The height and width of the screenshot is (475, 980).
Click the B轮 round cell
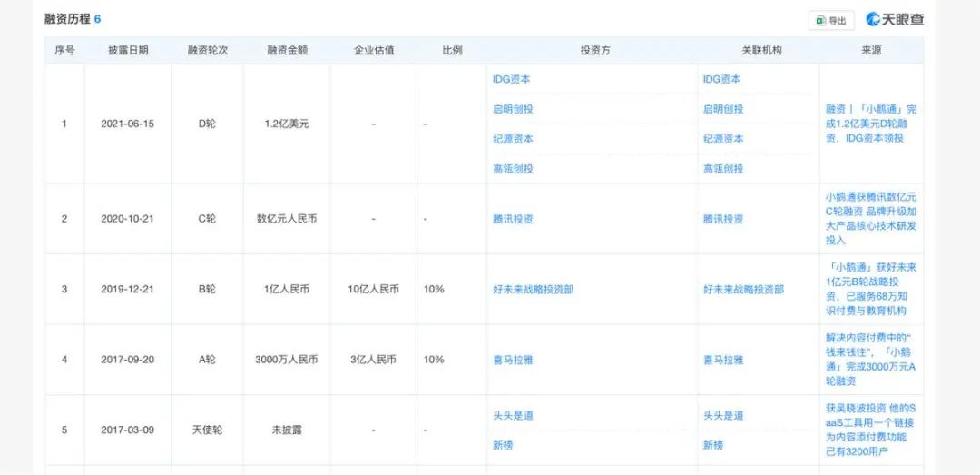point(207,290)
